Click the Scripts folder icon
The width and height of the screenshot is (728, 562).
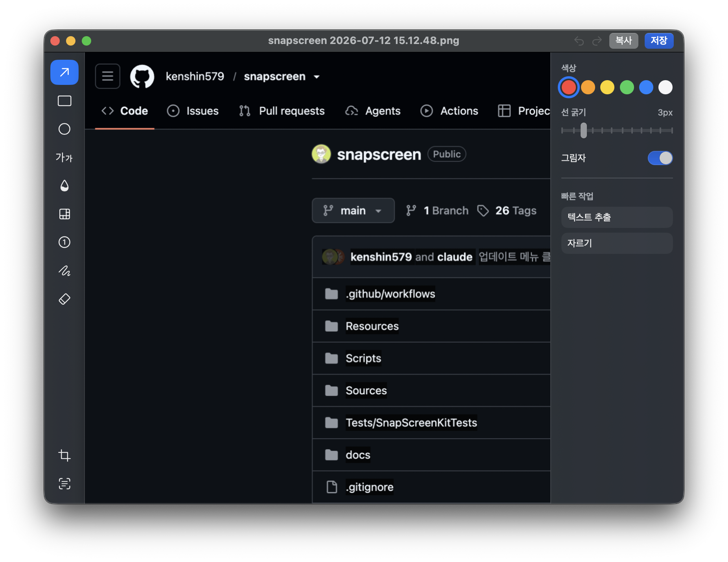coord(331,358)
